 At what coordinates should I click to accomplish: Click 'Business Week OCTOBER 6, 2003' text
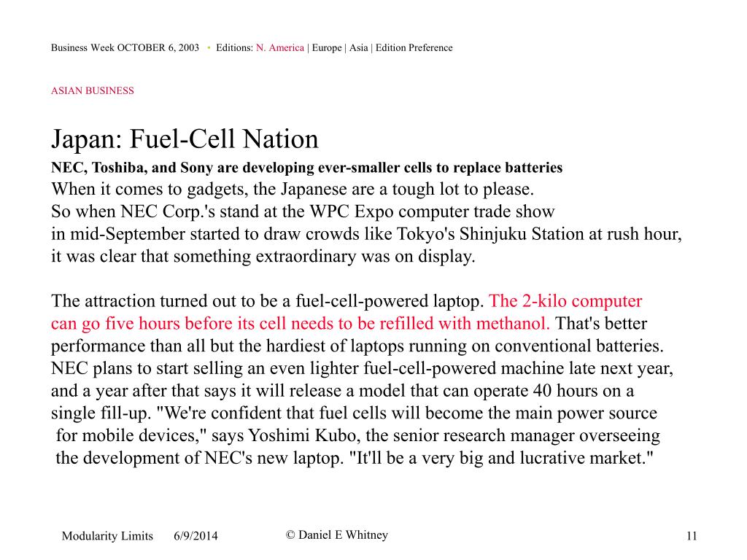[125, 47]
